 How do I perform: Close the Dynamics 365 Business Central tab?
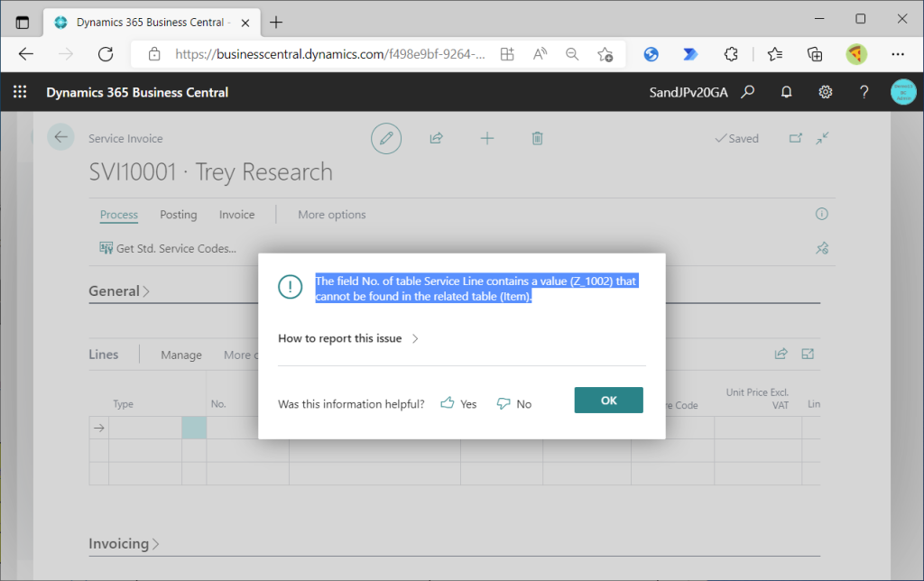(x=245, y=23)
